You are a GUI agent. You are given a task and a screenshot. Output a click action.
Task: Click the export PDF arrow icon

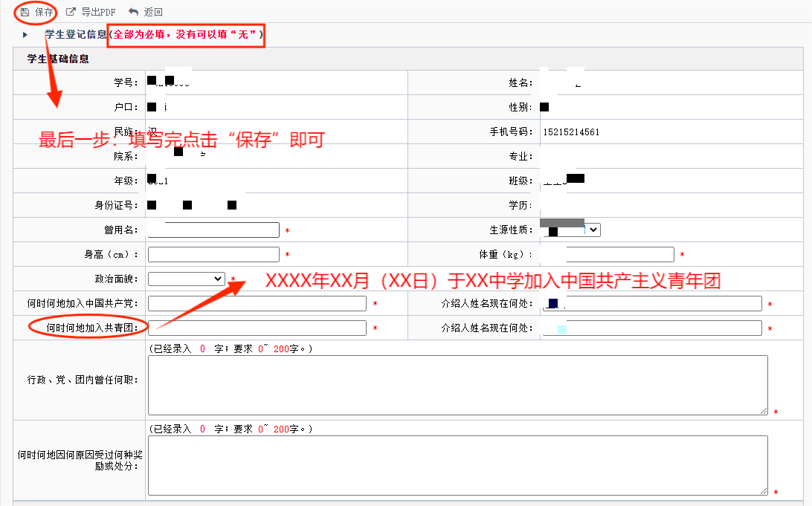click(x=71, y=12)
